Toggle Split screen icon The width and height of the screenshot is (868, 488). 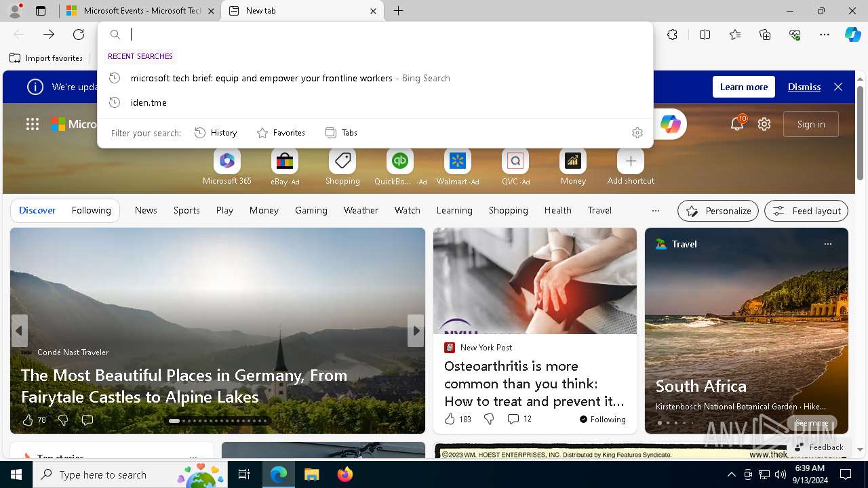point(705,35)
